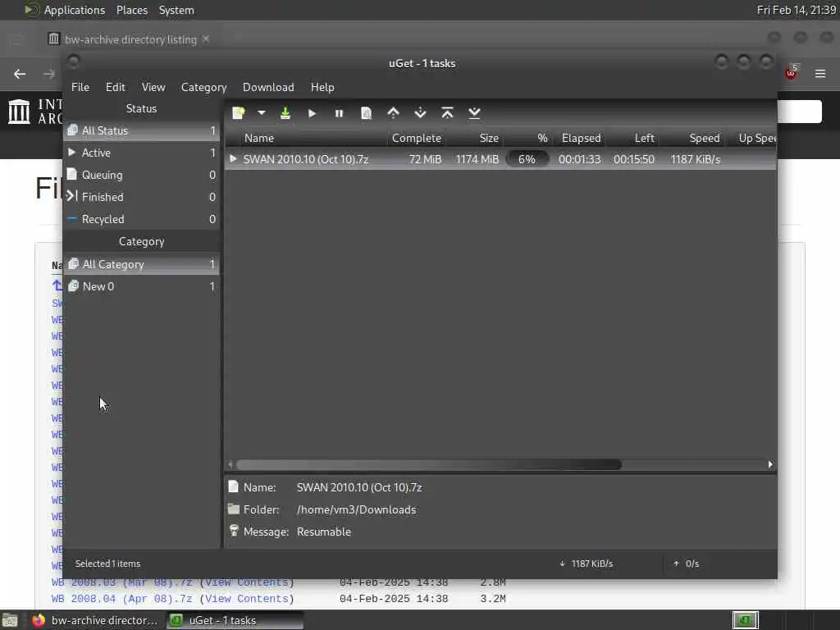
Task: Start the download with the Runnable play icon
Action: (x=313, y=113)
